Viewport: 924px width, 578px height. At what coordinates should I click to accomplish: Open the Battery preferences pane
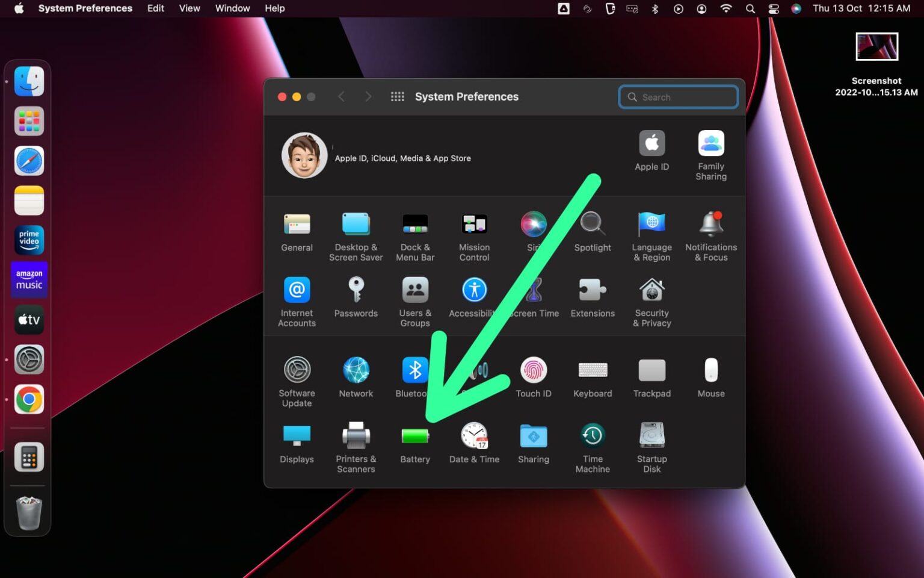coord(415,437)
